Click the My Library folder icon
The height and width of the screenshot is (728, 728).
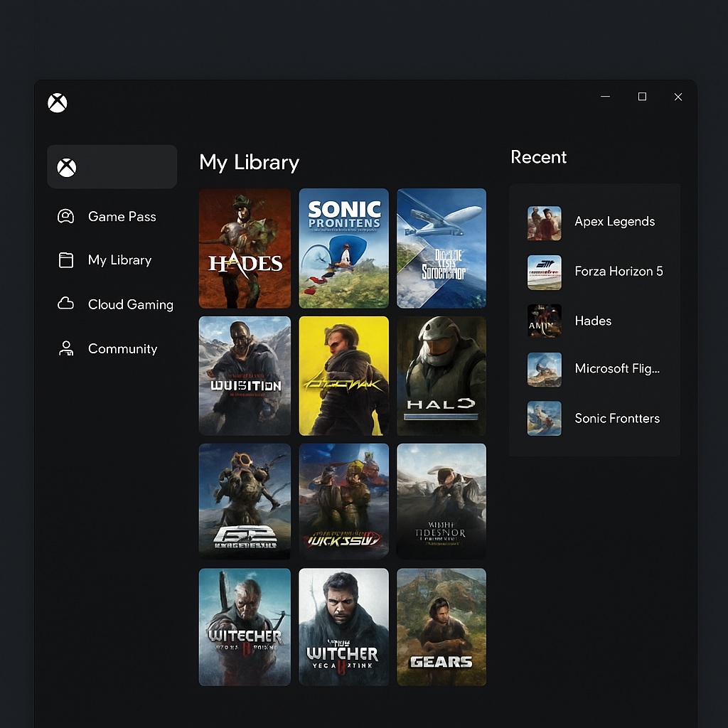coord(65,260)
